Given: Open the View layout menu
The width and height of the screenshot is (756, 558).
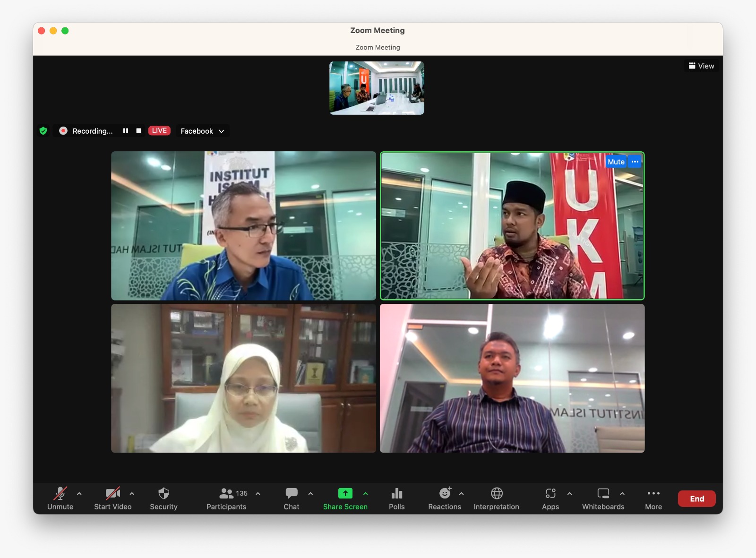Looking at the screenshot, I should click(x=701, y=66).
